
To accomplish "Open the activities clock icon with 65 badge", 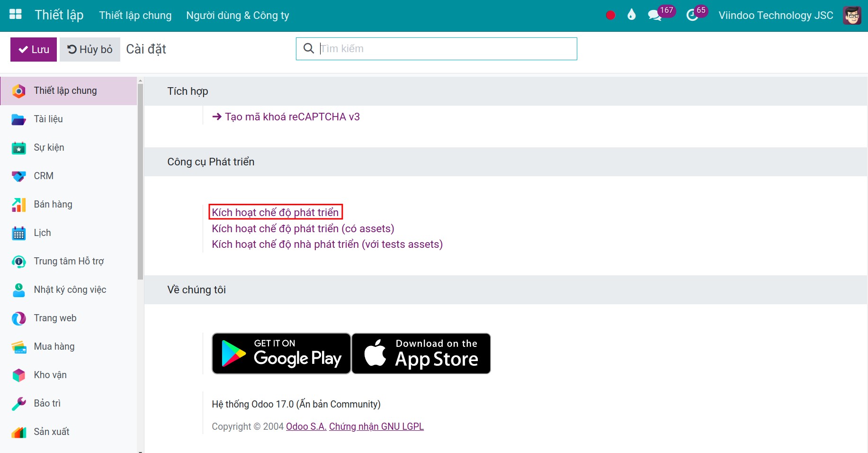I will pyautogui.click(x=692, y=15).
